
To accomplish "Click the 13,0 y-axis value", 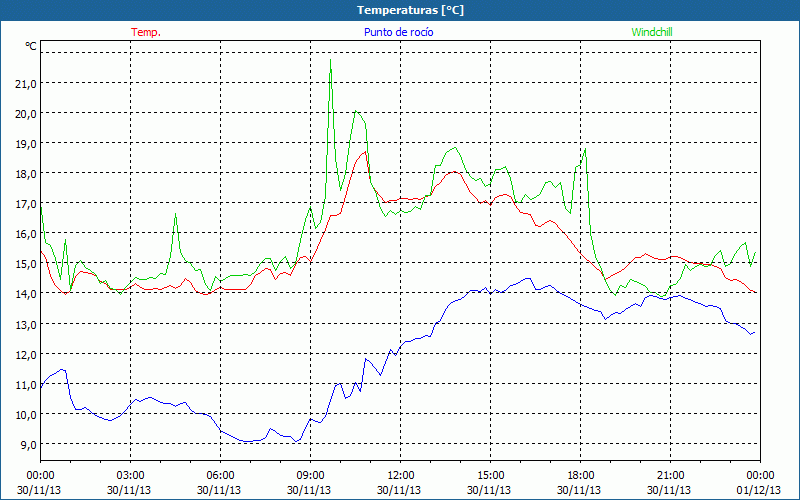I will (x=26, y=324).
